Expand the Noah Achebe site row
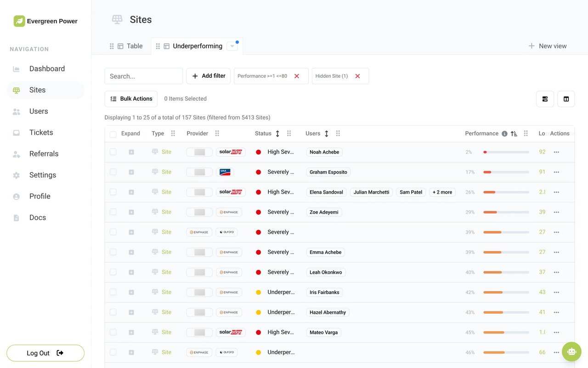Screen dimensions: 588x368 131,152
